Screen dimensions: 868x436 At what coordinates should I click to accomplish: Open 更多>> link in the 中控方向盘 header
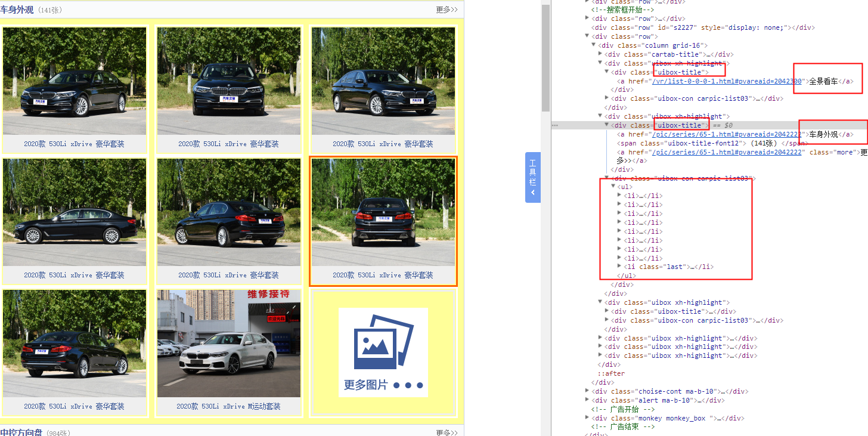(x=447, y=432)
